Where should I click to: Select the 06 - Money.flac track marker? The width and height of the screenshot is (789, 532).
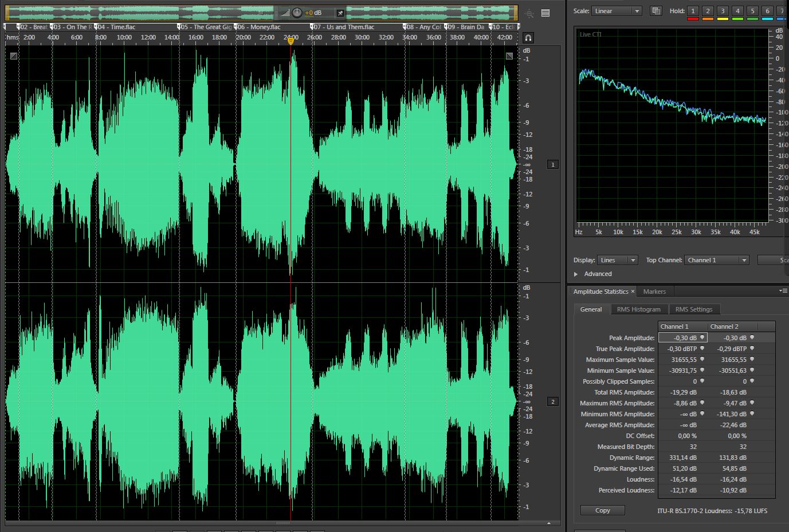258,27
